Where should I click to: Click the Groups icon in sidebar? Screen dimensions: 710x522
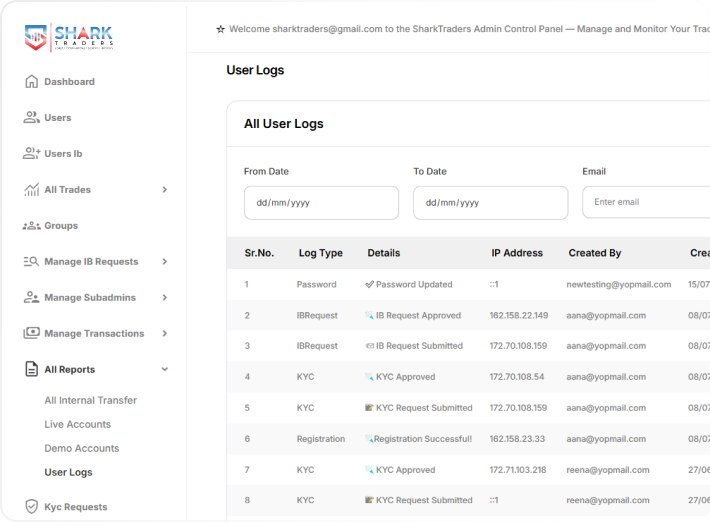[31, 225]
